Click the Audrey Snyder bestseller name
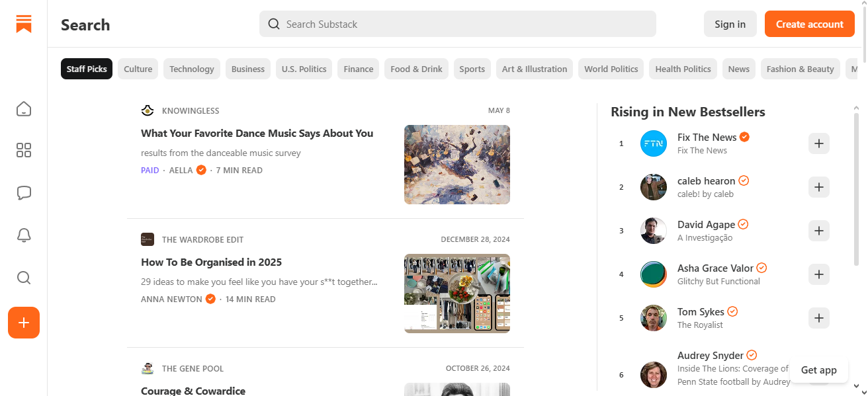The width and height of the screenshot is (868, 396). click(711, 355)
